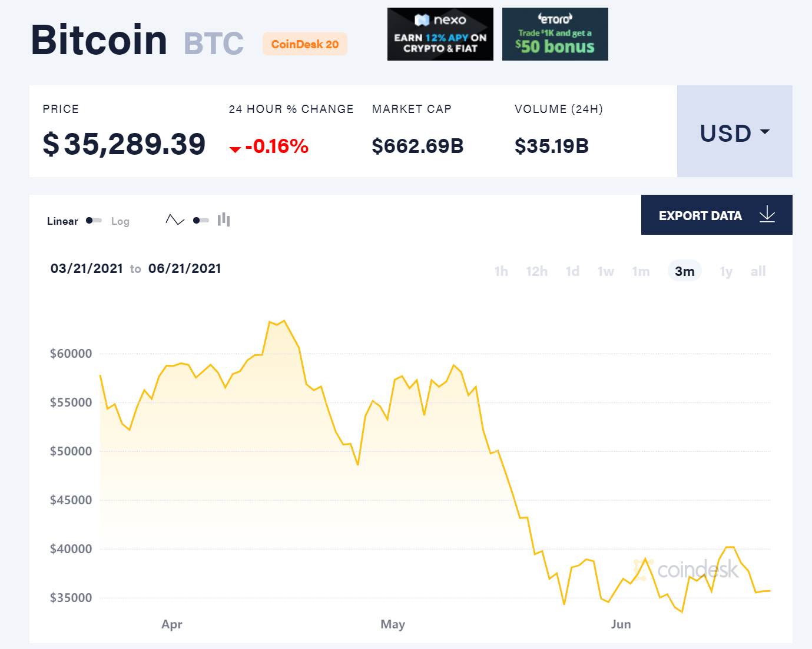812x649 pixels.
Task: Toggle line/candlestick chart type switch
Action: pos(201,221)
